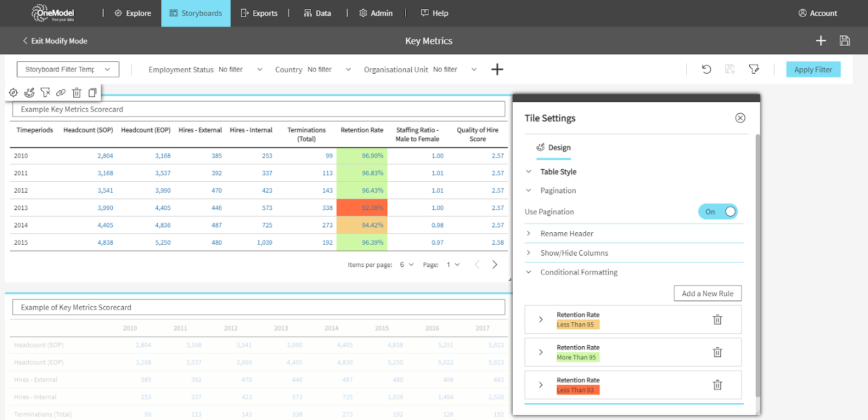Click the tile link icon
Screen dimensions: 868x420
point(61,93)
